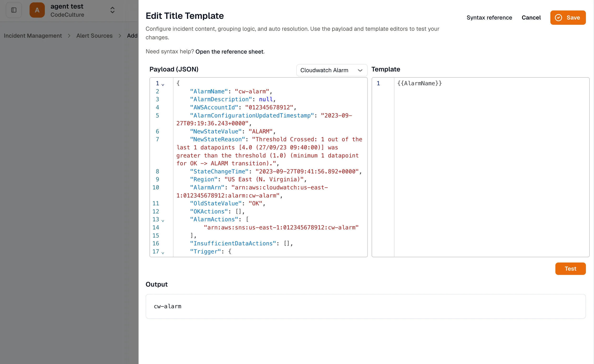Viewport: 594px width, 364px height.
Task: Open the Syntax reference link
Action: [489, 18]
